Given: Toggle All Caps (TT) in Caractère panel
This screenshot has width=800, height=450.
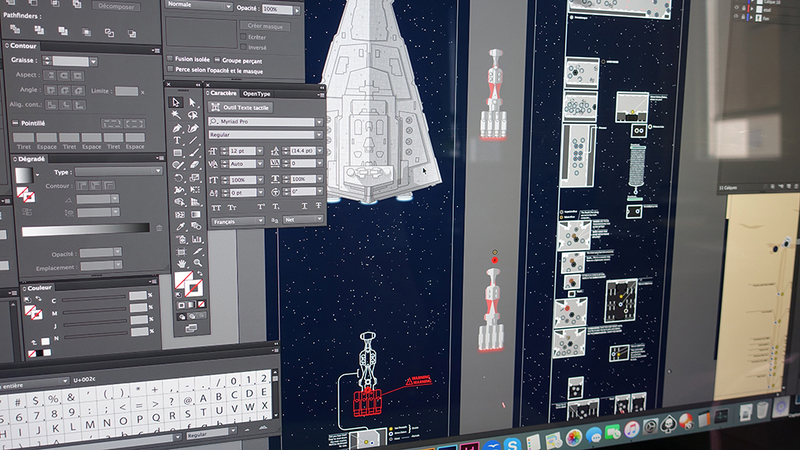Looking at the screenshot, I should pyautogui.click(x=216, y=208).
